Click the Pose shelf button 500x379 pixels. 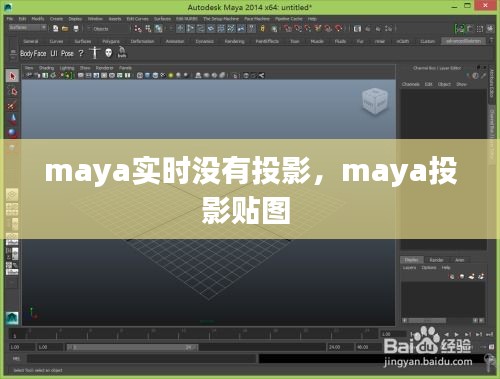click(x=67, y=53)
